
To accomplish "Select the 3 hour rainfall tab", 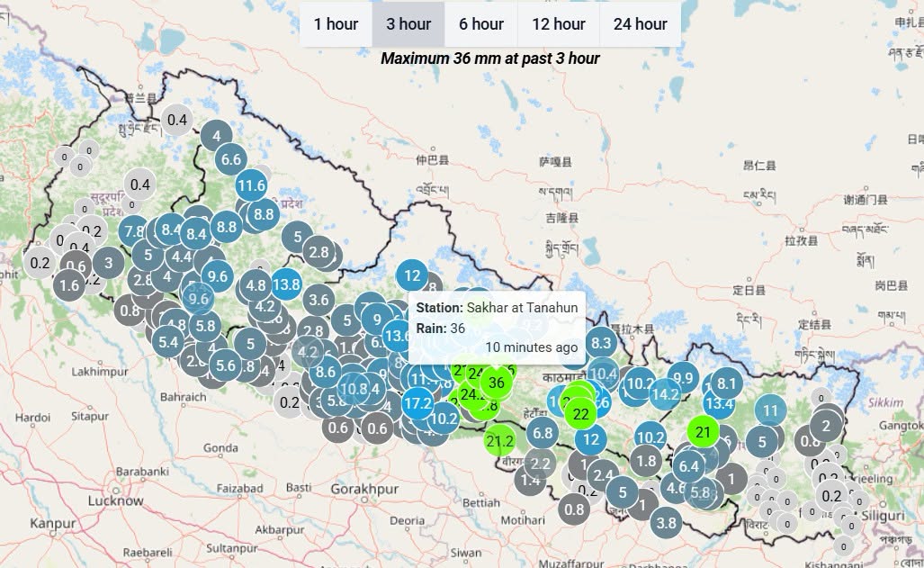I will pos(408,24).
